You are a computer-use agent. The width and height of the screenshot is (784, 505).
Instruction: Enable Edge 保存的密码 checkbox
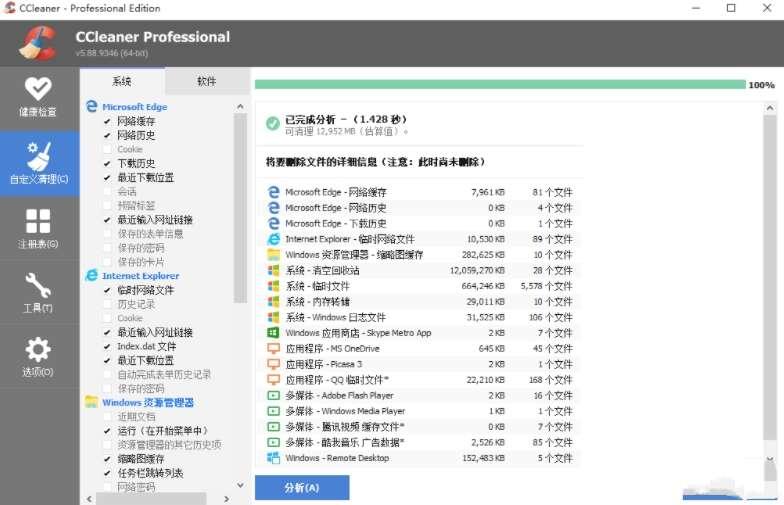tap(107, 248)
